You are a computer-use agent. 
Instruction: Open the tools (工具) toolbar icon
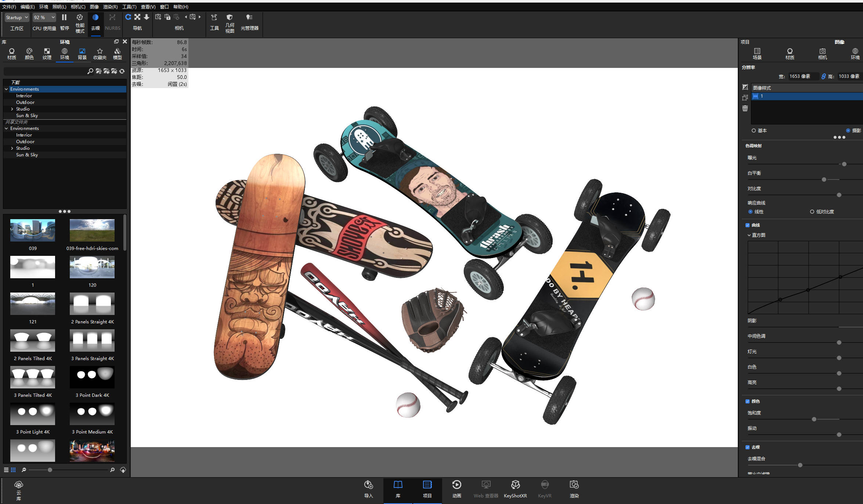point(214,22)
